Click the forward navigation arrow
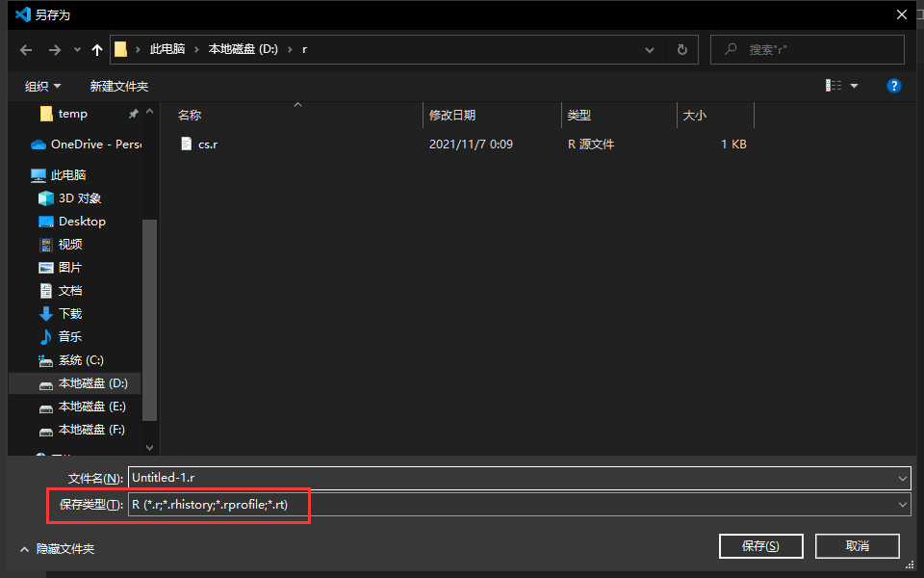The image size is (924, 578). (53, 49)
